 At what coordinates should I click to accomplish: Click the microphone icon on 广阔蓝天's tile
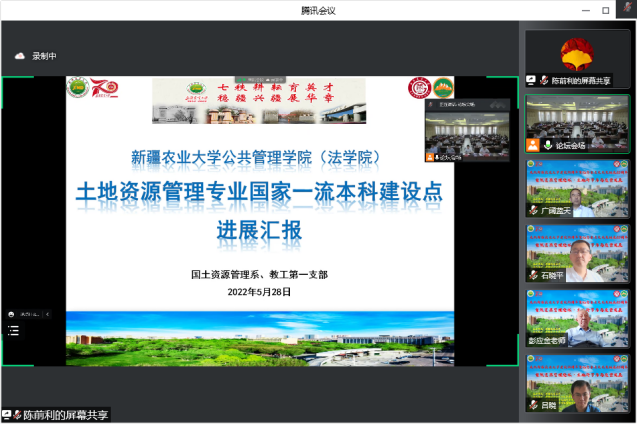pyautogui.click(x=534, y=211)
